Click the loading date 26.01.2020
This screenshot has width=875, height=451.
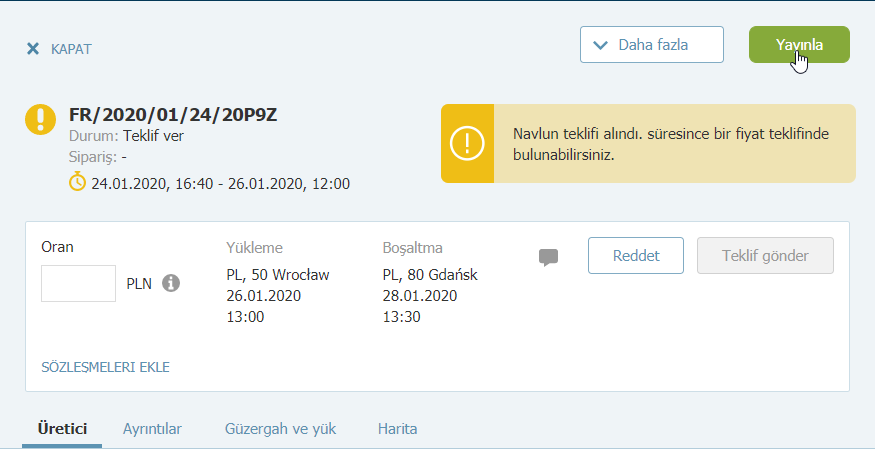(263, 296)
